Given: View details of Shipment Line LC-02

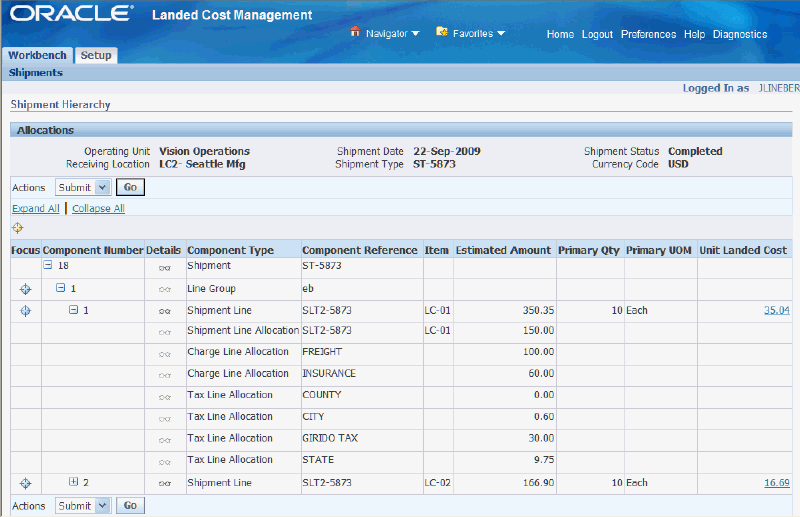Looking at the screenshot, I should click(165, 483).
